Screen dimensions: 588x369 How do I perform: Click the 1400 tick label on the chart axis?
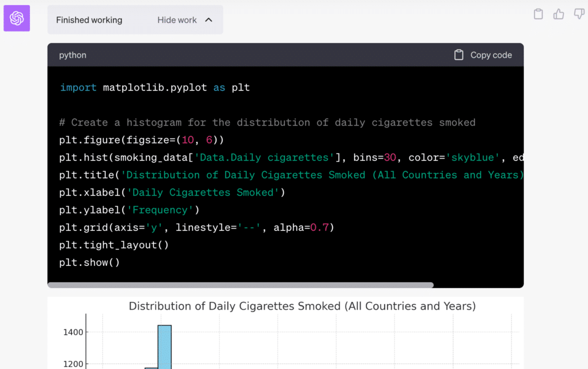click(x=72, y=331)
